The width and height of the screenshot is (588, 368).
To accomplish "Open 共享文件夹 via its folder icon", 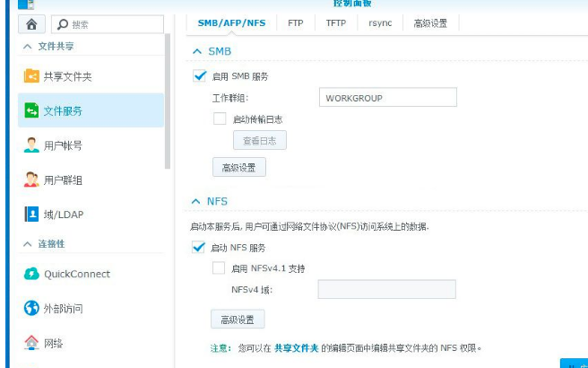I will coord(31,76).
